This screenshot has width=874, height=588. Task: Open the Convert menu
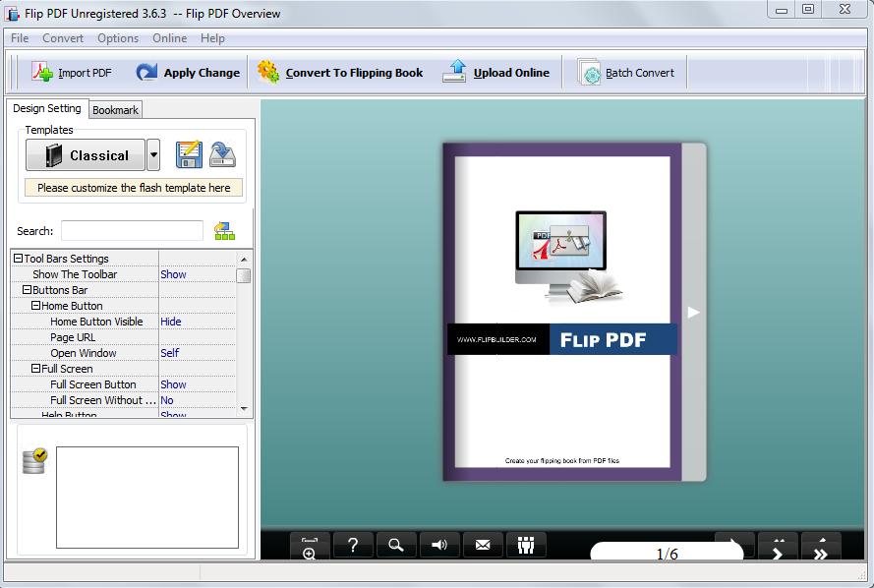pyautogui.click(x=63, y=38)
